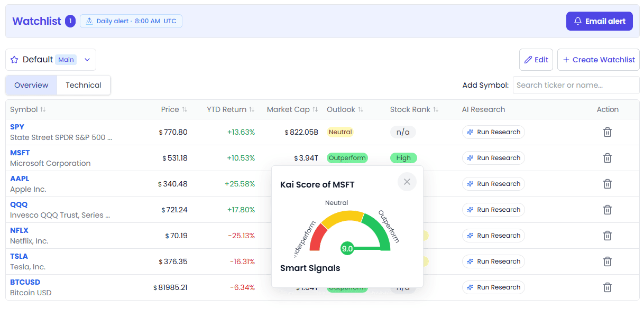Image resolution: width=644 pixels, height=309 pixels.
Task: Remove QQQ using trash icon
Action: [608, 210]
